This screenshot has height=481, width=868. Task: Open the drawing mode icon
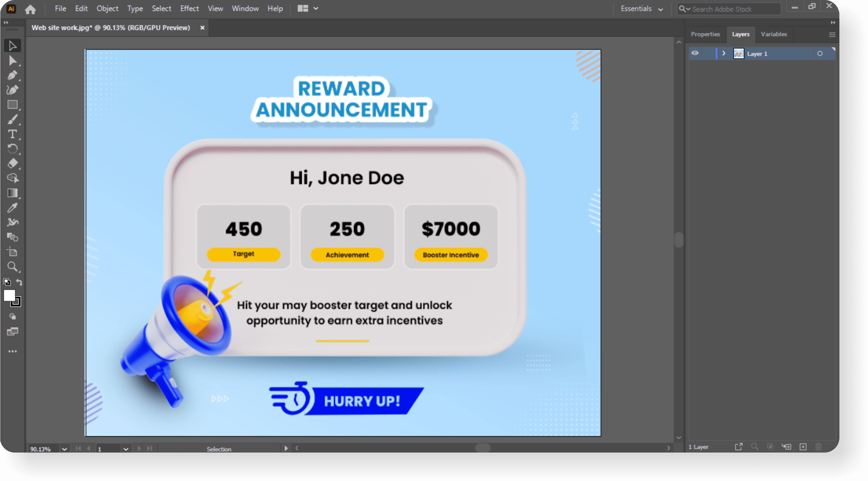click(x=13, y=317)
